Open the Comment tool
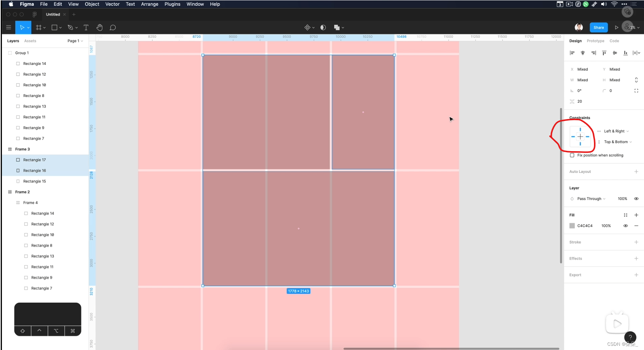 (x=112, y=27)
